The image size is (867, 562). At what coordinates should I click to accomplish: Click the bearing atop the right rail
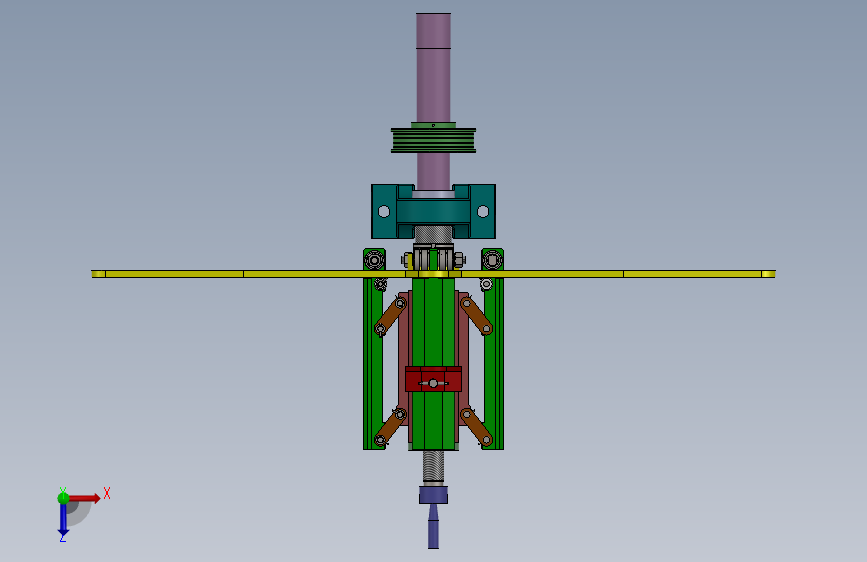tap(492, 259)
